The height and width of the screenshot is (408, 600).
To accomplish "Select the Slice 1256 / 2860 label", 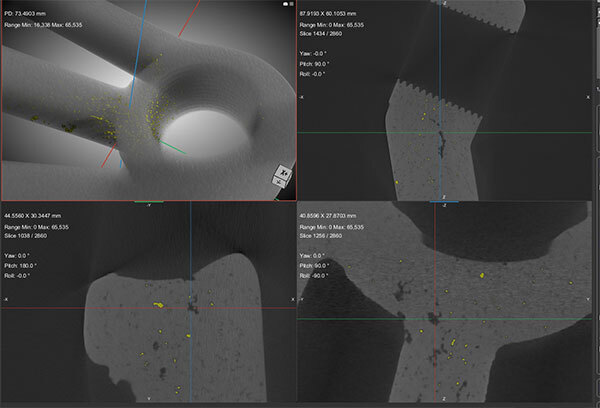I will pyautogui.click(x=321, y=236).
